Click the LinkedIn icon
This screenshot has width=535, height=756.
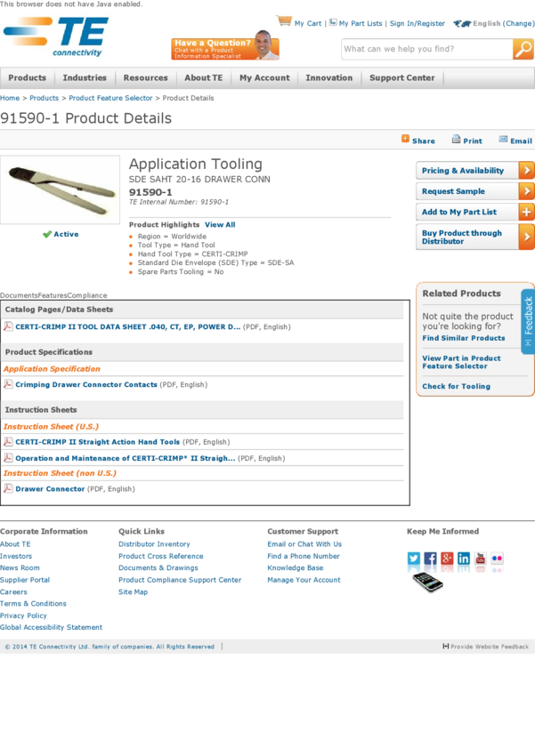pos(464,559)
